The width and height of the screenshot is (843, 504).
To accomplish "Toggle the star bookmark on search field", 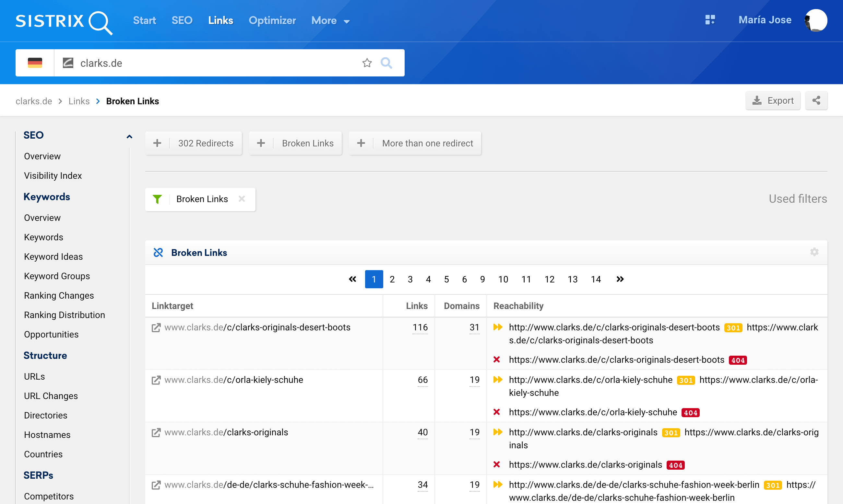I will click(x=367, y=63).
